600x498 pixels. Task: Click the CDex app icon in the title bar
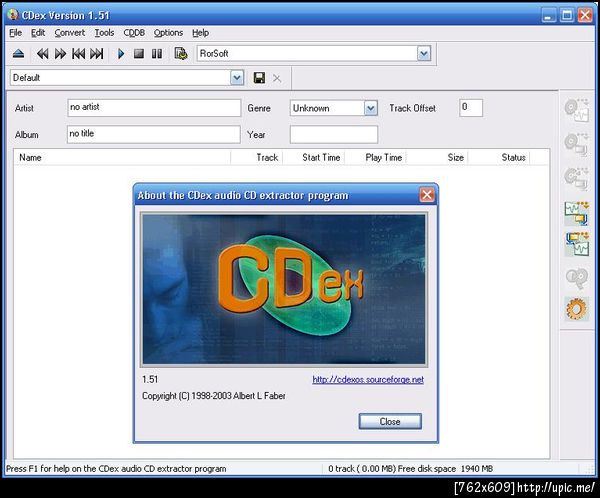(x=13, y=15)
